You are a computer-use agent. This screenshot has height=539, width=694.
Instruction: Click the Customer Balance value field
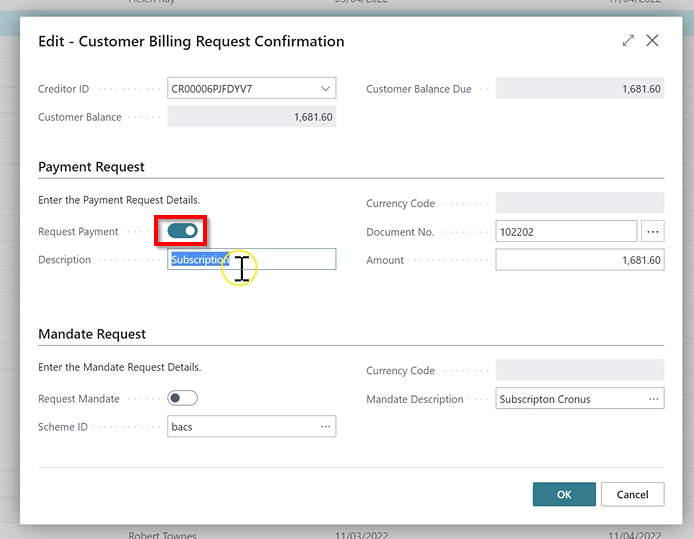251,117
